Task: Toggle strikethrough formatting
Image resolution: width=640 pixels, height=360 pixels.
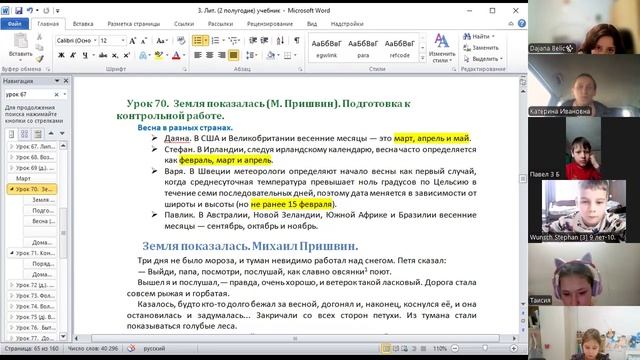Action: click(x=103, y=55)
